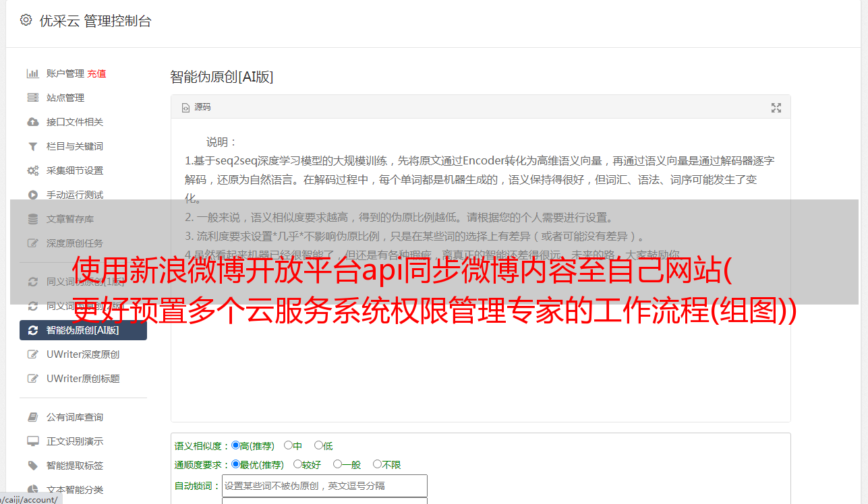Click the red 充值 link
This screenshot has height=504, width=868.
click(96, 73)
